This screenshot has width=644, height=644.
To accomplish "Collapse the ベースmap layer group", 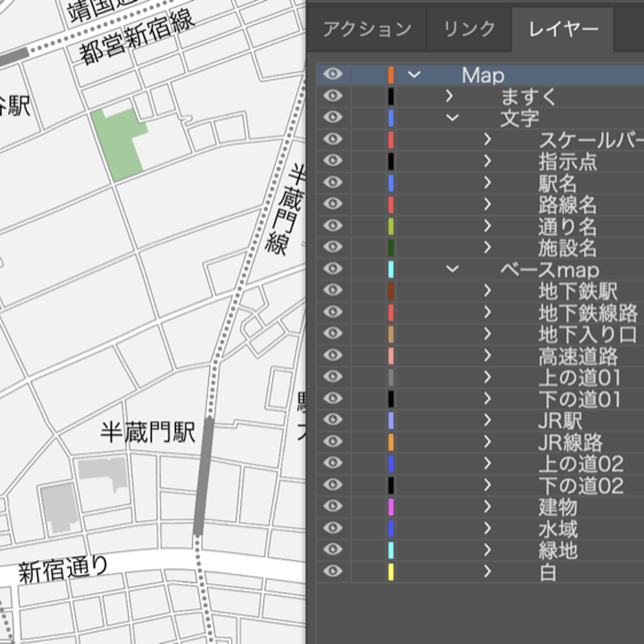I will [452, 269].
